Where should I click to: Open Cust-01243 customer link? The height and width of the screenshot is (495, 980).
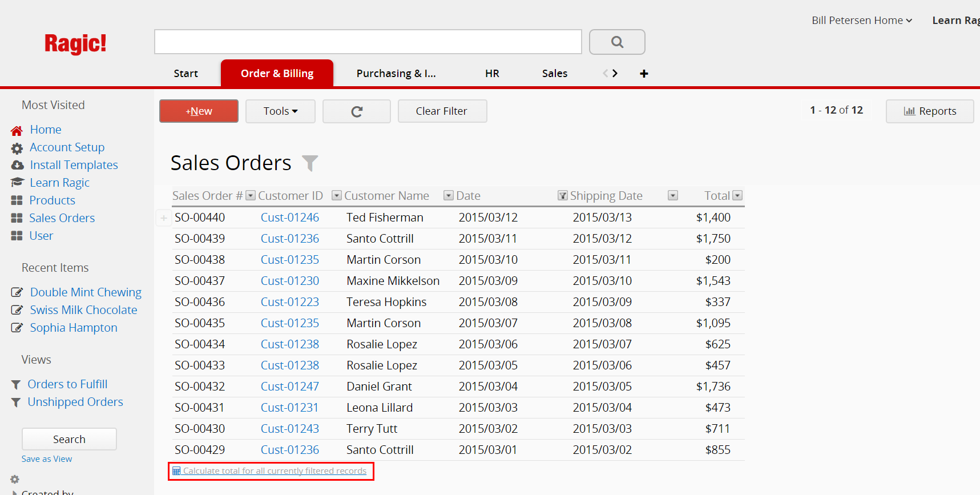point(290,429)
